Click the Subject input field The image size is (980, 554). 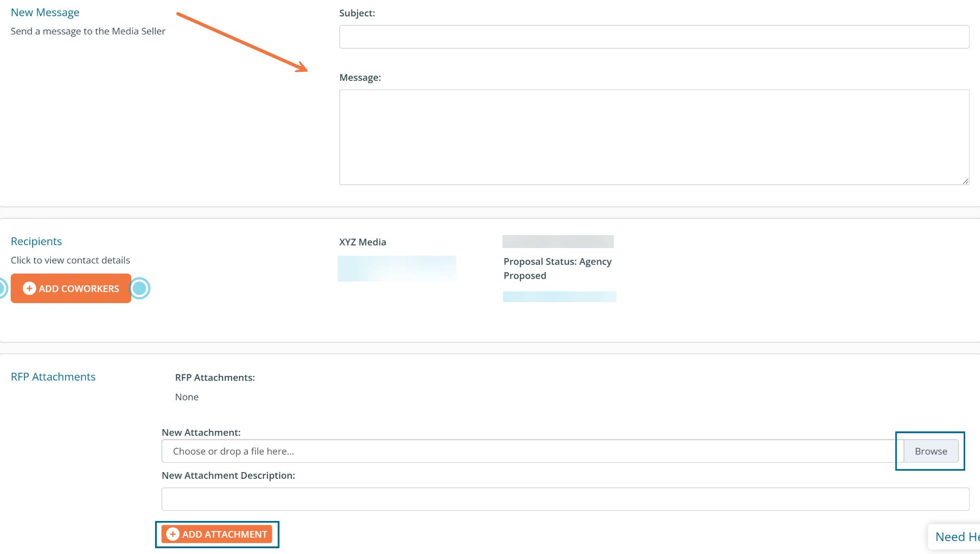[x=654, y=37]
